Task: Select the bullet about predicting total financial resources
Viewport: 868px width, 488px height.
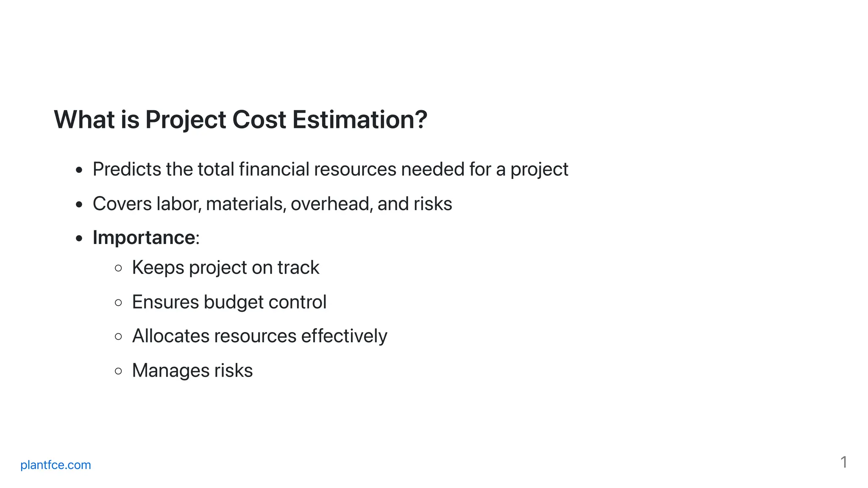Action: 330,169
